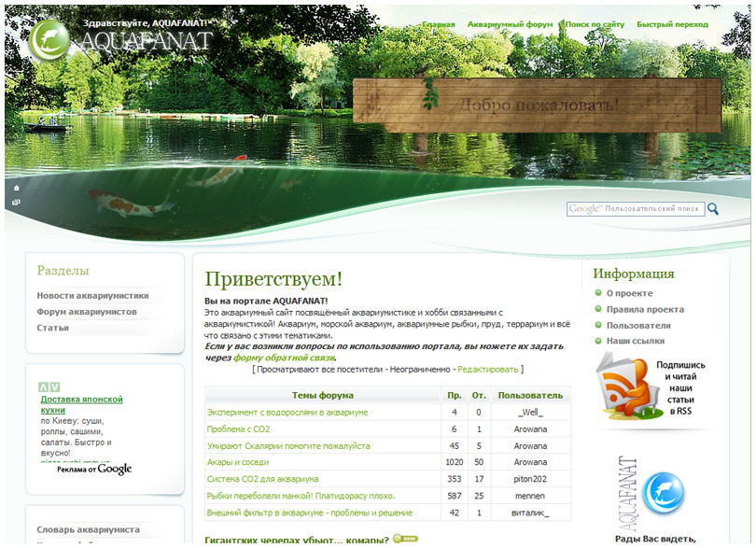Viewport: 756px width, 548px height.
Task: Click the Реклама от Google label
Action: point(94,469)
